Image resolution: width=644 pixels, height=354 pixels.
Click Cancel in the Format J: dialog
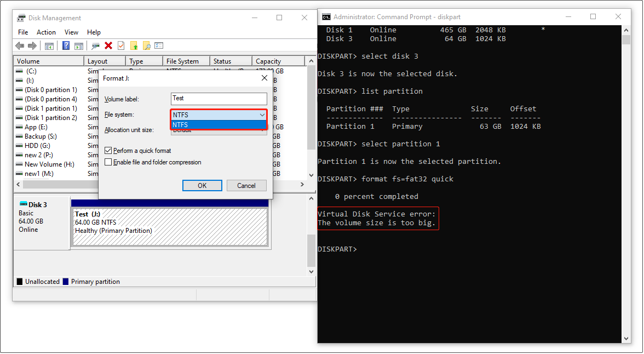tap(246, 185)
